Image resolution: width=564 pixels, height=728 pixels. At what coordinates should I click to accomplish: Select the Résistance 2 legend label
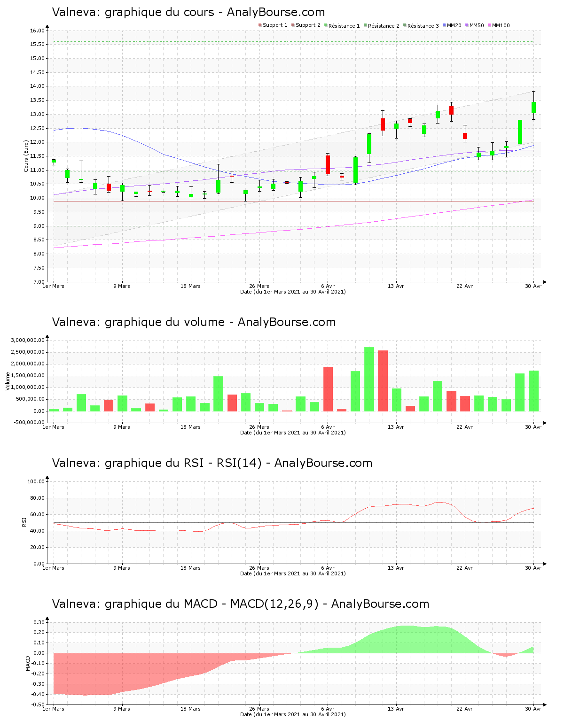point(384,26)
